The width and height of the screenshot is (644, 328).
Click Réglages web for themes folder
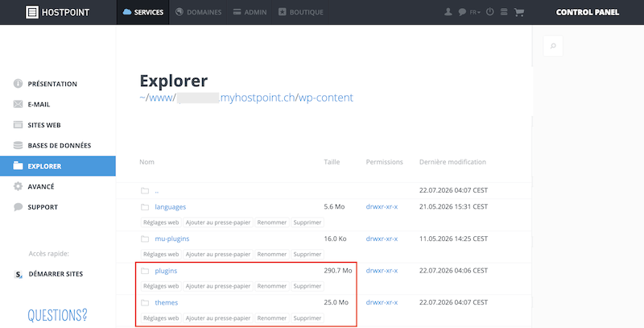(161, 318)
